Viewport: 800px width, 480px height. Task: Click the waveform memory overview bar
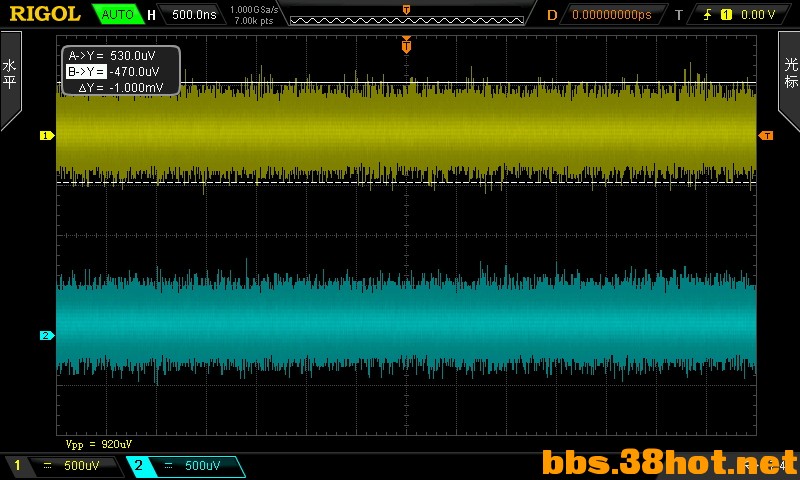(407, 20)
